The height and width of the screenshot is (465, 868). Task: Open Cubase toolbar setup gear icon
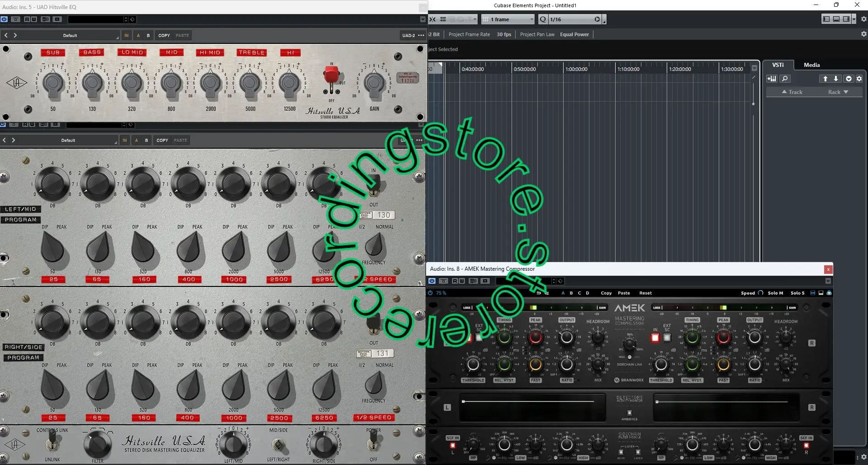click(863, 19)
